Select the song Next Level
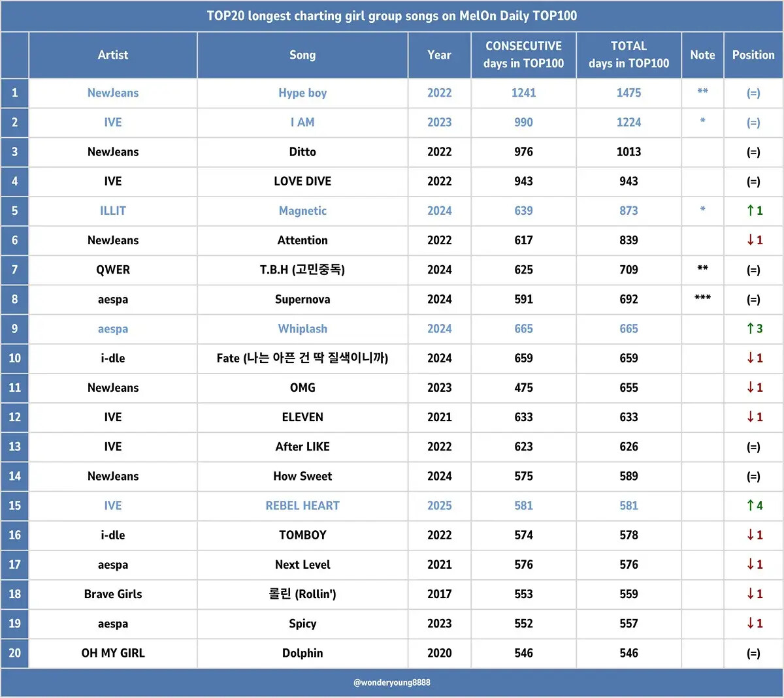The height and width of the screenshot is (698, 784). (x=302, y=564)
